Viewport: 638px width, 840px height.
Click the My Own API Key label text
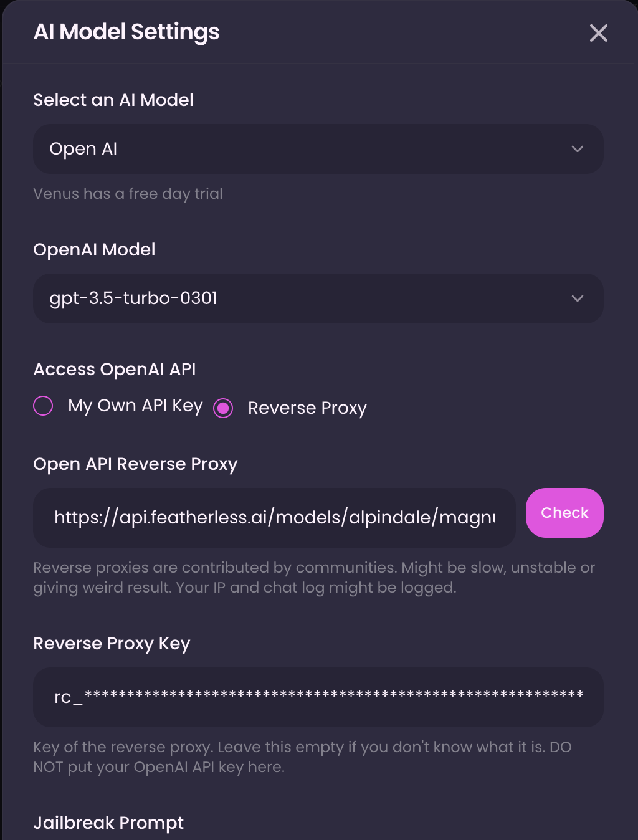point(135,406)
